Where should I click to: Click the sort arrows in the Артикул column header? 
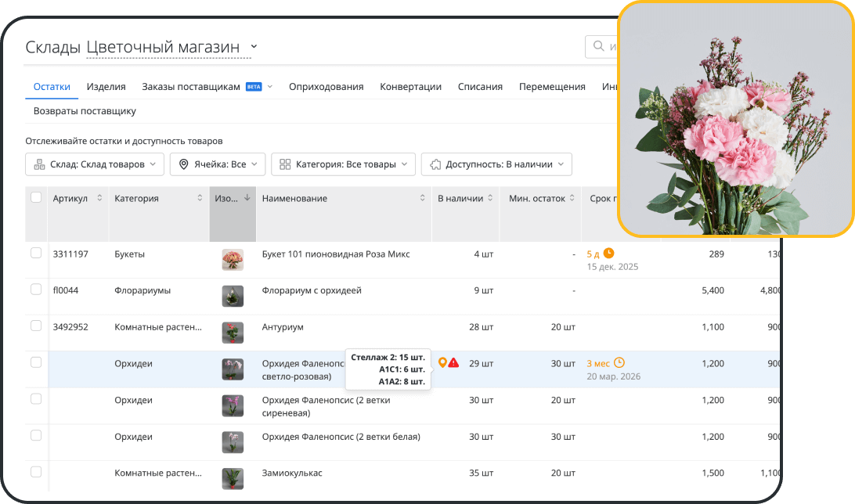(x=99, y=198)
